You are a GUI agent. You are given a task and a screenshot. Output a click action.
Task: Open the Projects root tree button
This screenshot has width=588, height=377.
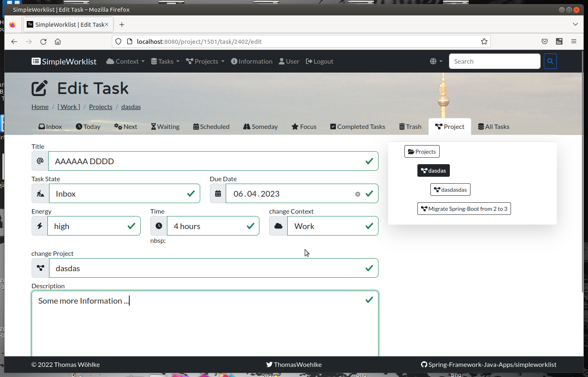pos(422,152)
